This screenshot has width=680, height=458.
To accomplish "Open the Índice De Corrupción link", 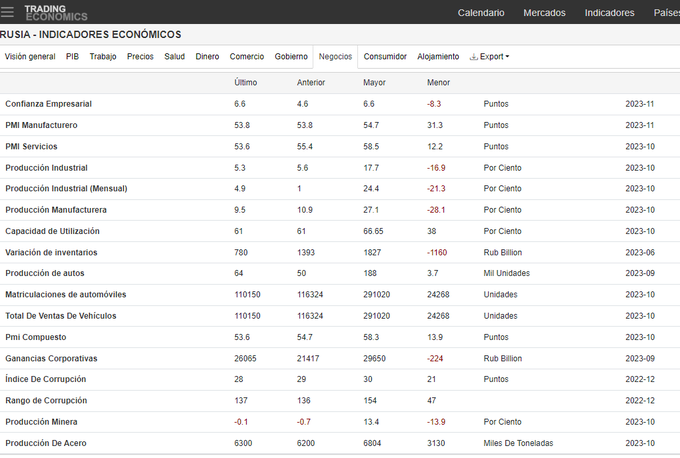I will [46, 379].
